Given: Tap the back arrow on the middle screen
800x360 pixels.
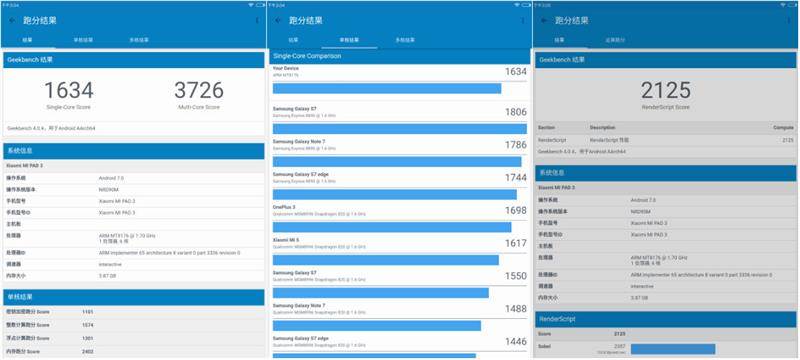Looking at the screenshot, I should point(278,21).
